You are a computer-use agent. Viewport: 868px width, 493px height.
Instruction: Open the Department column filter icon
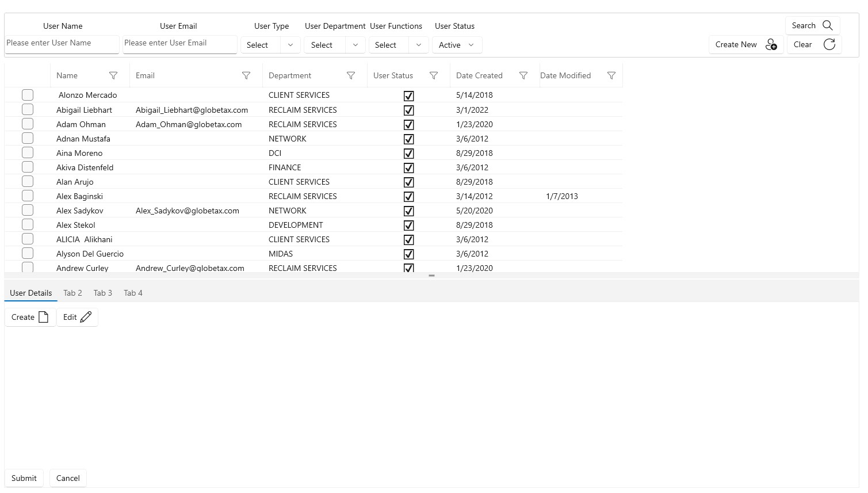pos(351,75)
